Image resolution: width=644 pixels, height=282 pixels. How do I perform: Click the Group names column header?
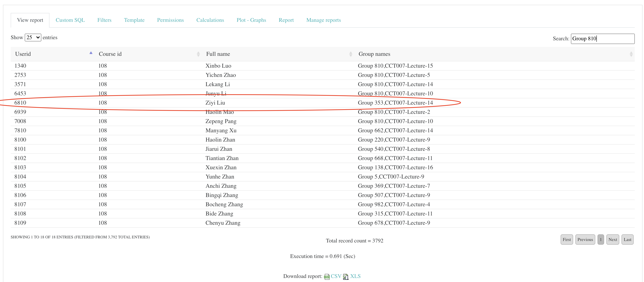tap(494, 54)
